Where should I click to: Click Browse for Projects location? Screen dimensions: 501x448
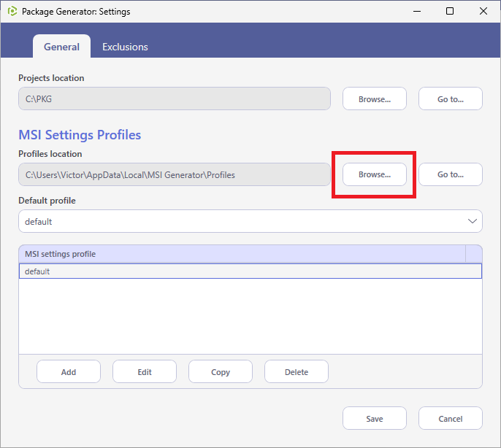(x=375, y=99)
